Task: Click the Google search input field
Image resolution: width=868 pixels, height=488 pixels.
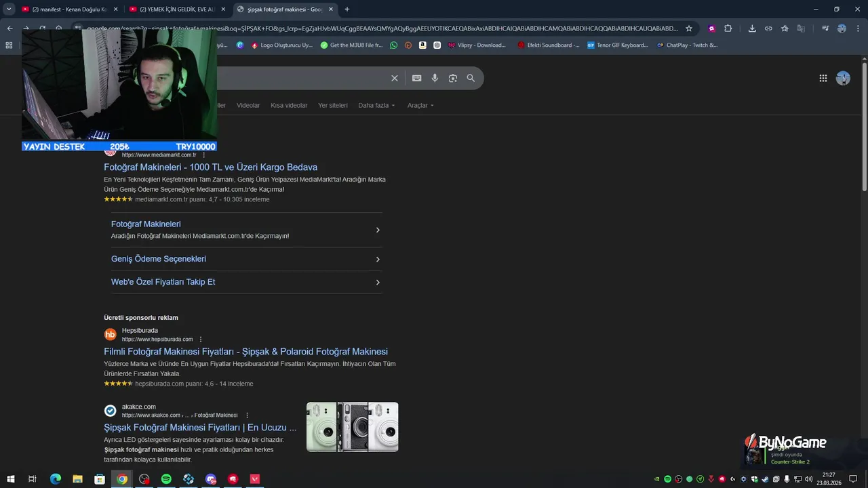Action: pyautogui.click(x=302, y=78)
